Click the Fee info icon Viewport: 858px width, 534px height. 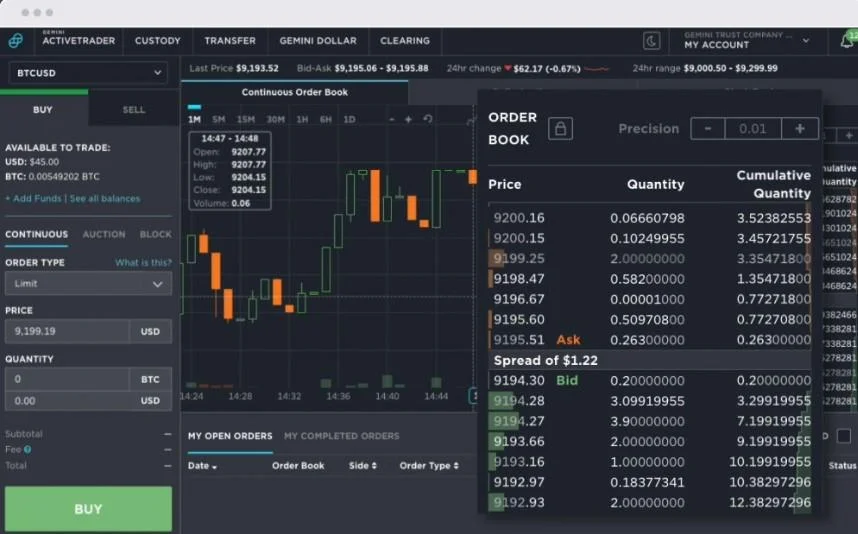[27, 450]
